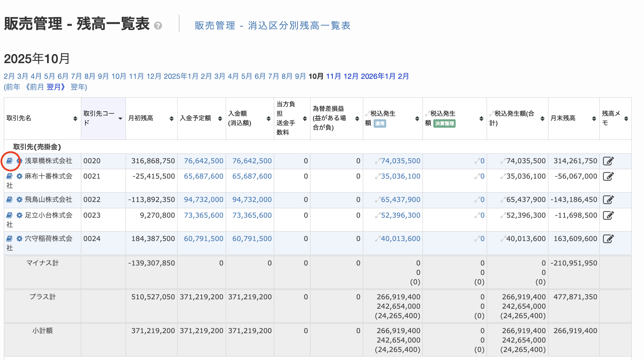Sort by 税込発生額(合計) column
The width and height of the screenshot is (644, 360).
pyautogui.click(x=542, y=119)
